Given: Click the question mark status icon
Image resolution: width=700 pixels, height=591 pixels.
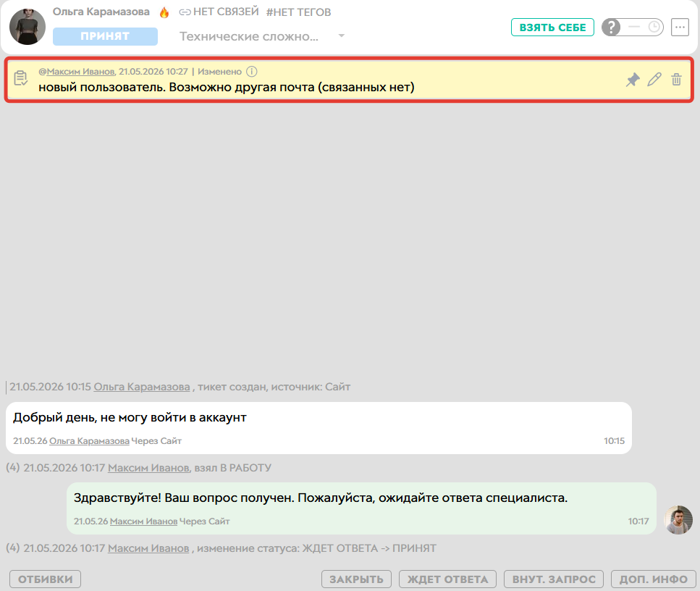Looking at the screenshot, I should (x=611, y=28).
